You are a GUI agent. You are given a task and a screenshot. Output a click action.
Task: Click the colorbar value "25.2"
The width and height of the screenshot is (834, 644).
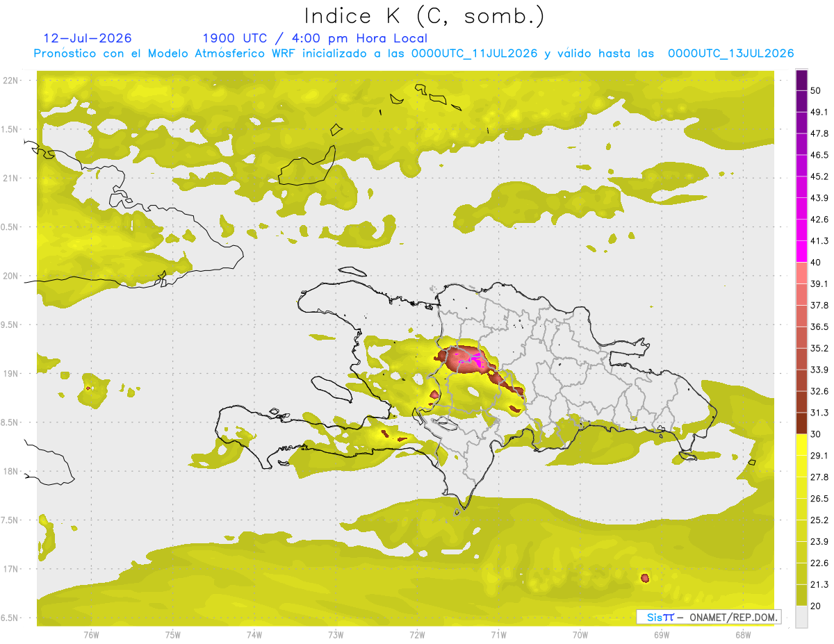point(819,520)
